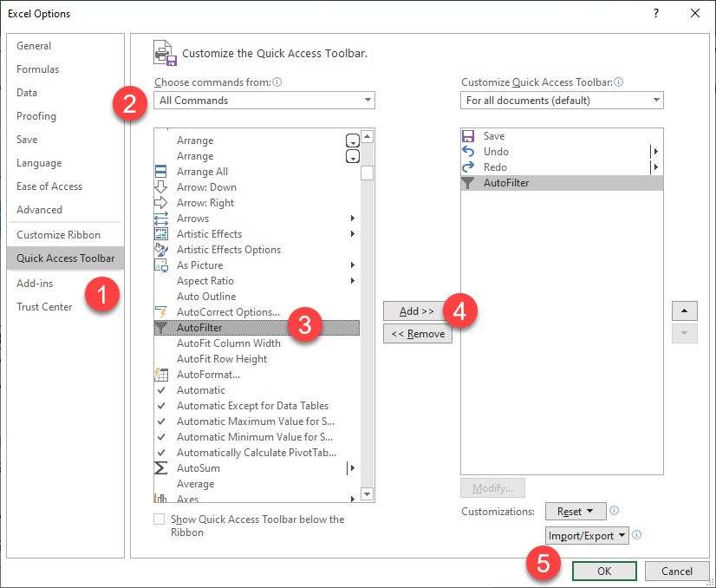
Task: Click the info icon beside Choose commands from
Action: point(277,82)
